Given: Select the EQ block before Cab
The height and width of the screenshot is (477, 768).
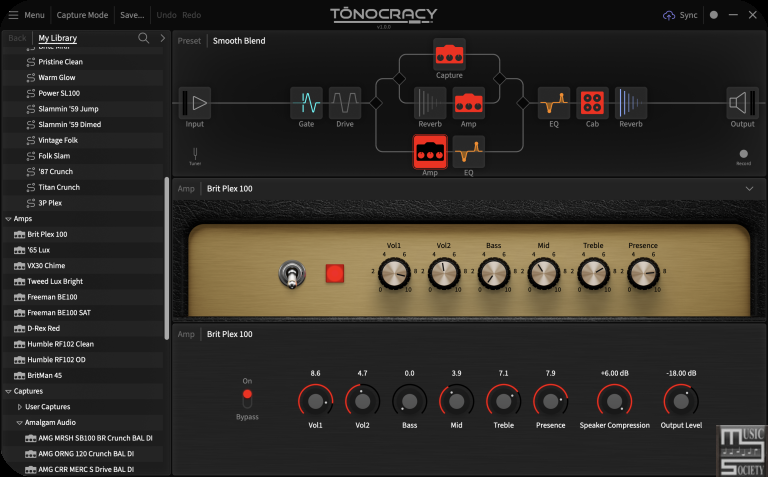Looking at the screenshot, I should tap(553, 103).
